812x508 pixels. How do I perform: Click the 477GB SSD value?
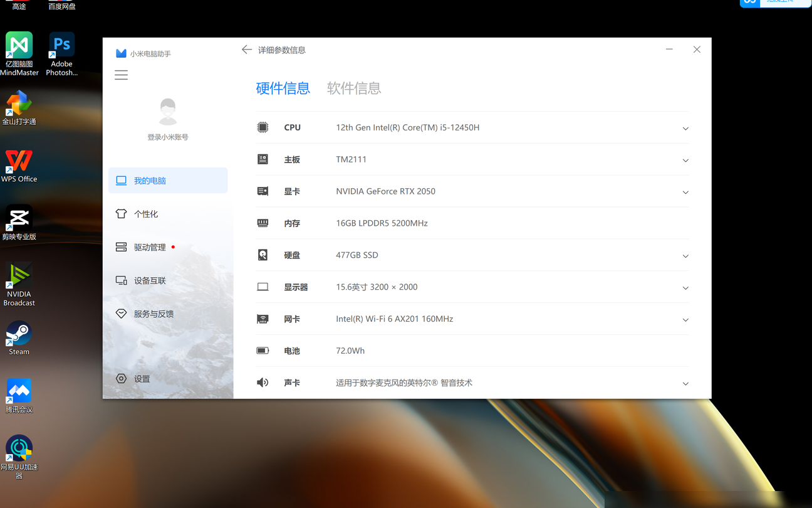[x=357, y=255]
